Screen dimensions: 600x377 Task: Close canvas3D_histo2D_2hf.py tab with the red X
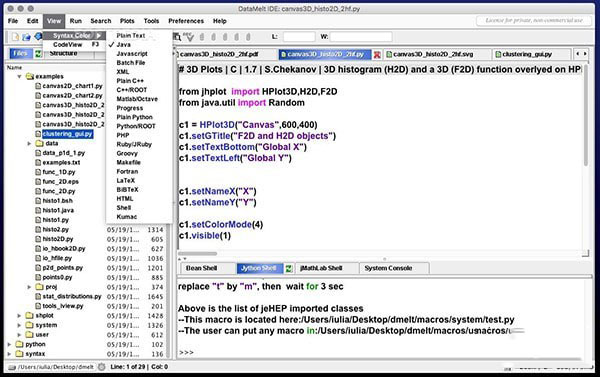click(377, 55)
